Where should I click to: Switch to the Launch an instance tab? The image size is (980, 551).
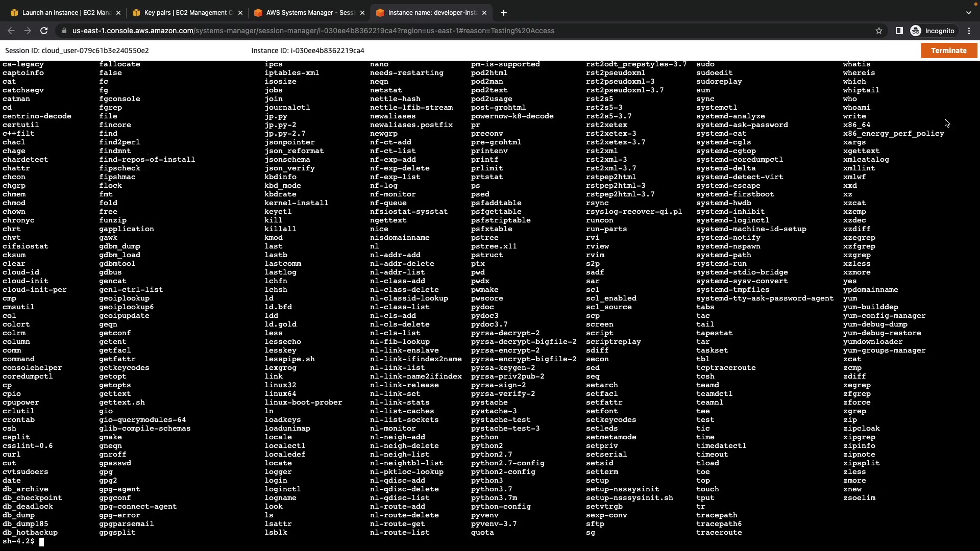[61, 13]
